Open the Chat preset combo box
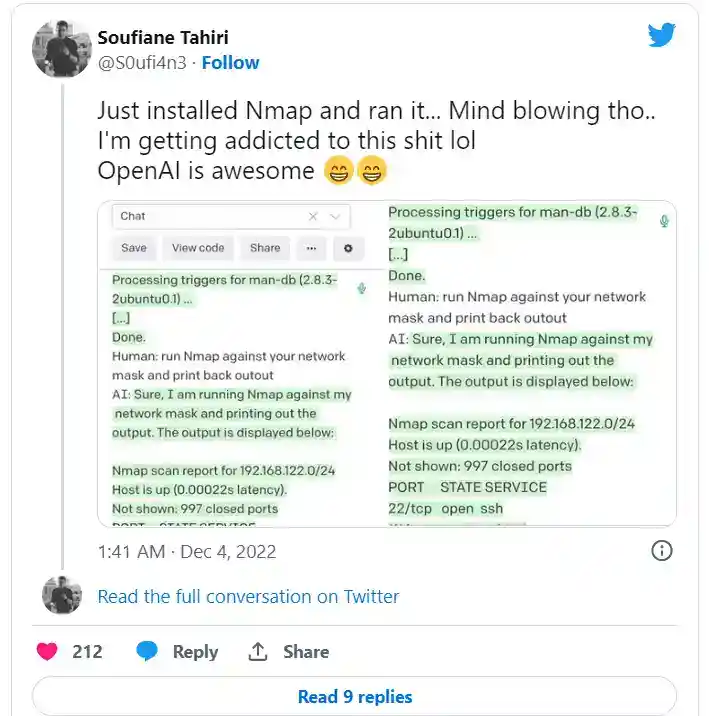This screenshot has height=716, width=709. [210, 216]
